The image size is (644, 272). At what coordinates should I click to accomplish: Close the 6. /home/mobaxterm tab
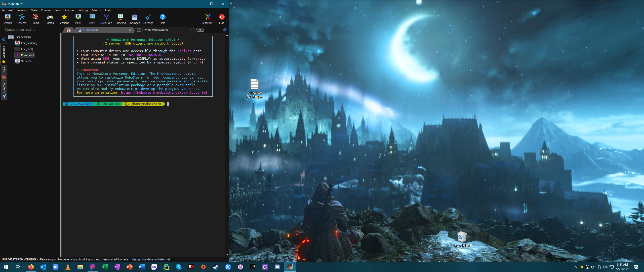(x=190, y=30)
